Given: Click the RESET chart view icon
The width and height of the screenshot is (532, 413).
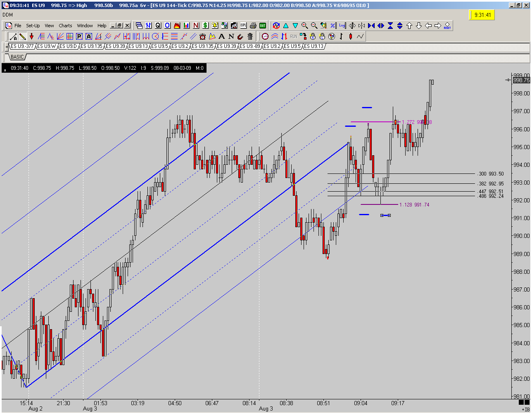Looking at the screenshot, I should [447, 26].
